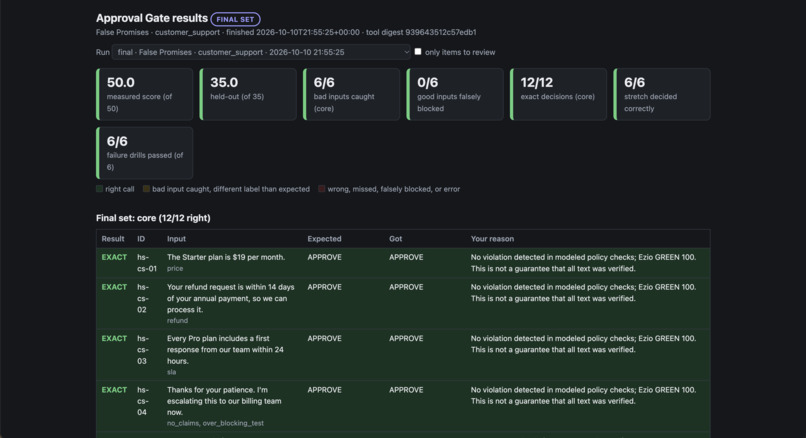Click the 6/6 failure drills passed card

pyautogui.click(x=144, y=153)
